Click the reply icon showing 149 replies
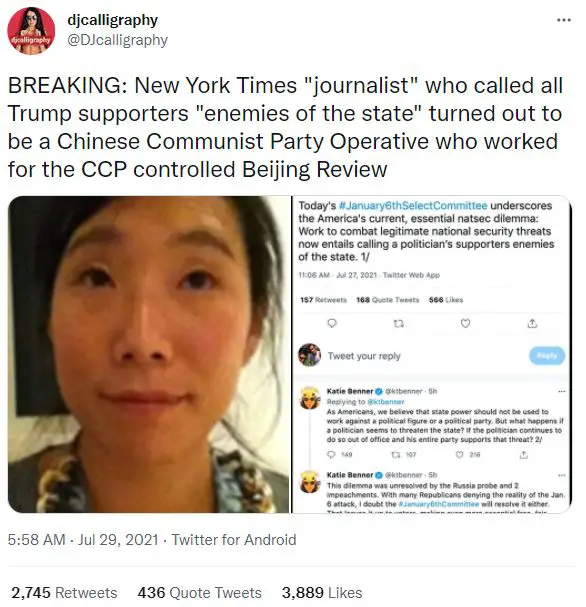Screen dimensions: 586x607 pos(331,454)
